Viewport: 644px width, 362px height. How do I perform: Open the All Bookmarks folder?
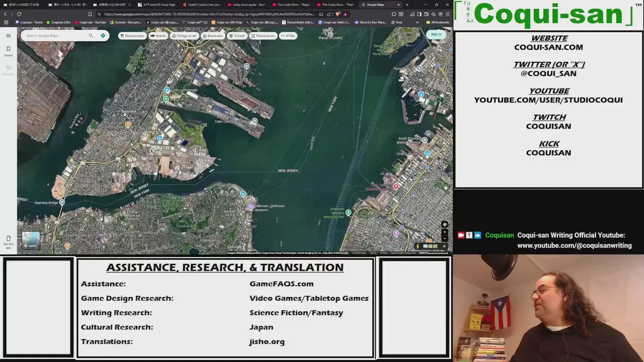click(x=438, y=22)
